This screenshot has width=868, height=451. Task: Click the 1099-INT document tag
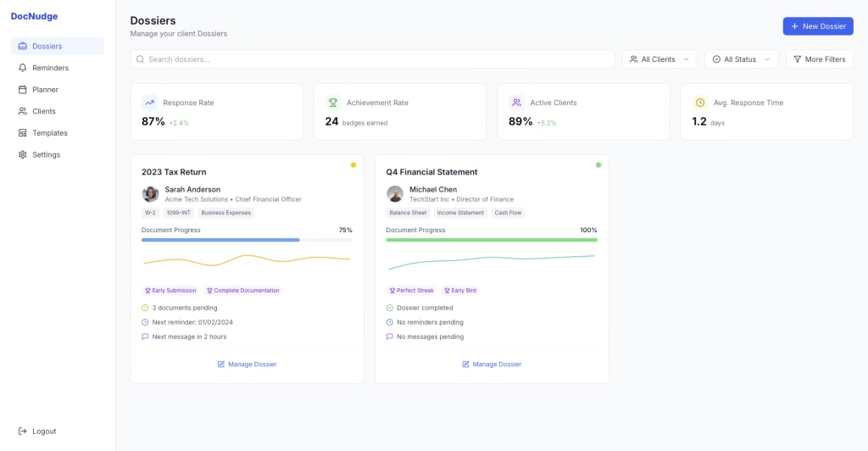pos(178,213)
